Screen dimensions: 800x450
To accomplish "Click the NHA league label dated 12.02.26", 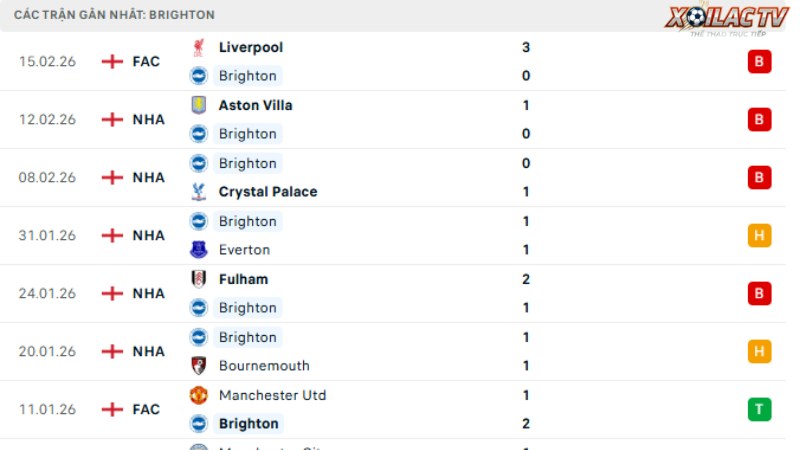I will point(148,119).
